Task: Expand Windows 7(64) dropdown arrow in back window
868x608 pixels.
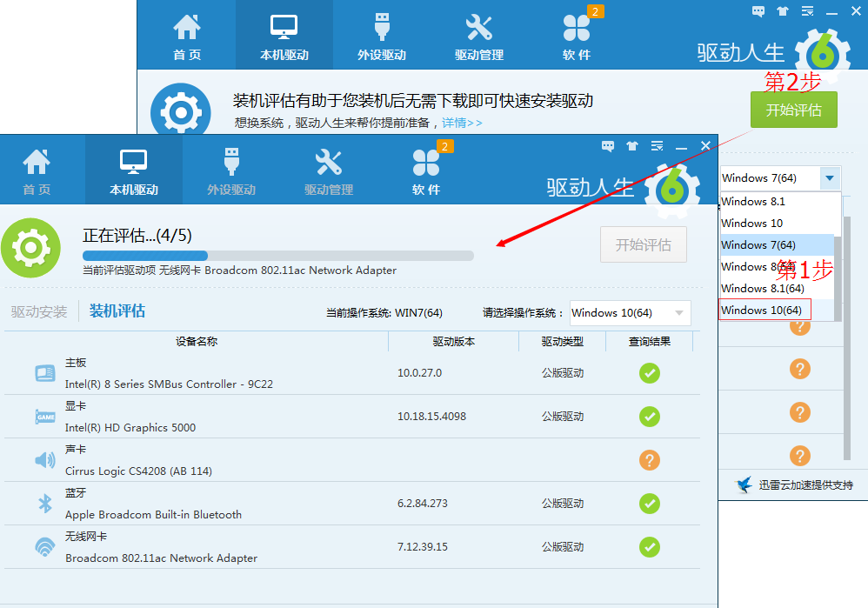Action: point(829,177)
